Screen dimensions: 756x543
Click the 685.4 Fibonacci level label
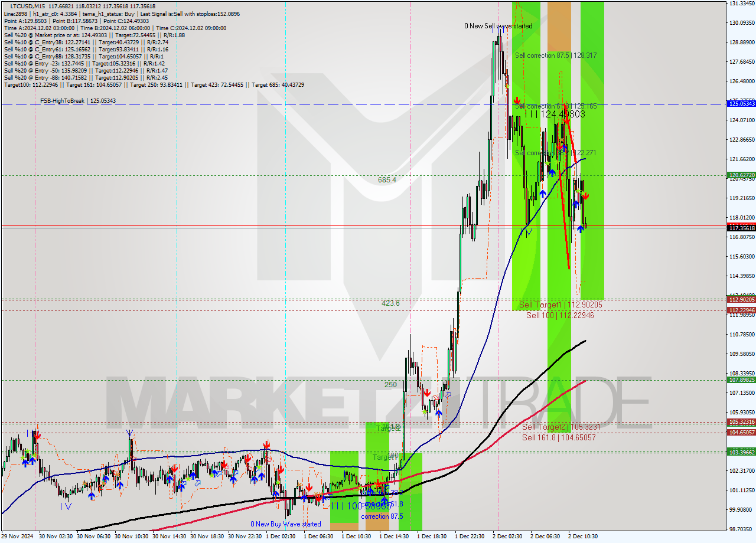[x=387, y=179]
